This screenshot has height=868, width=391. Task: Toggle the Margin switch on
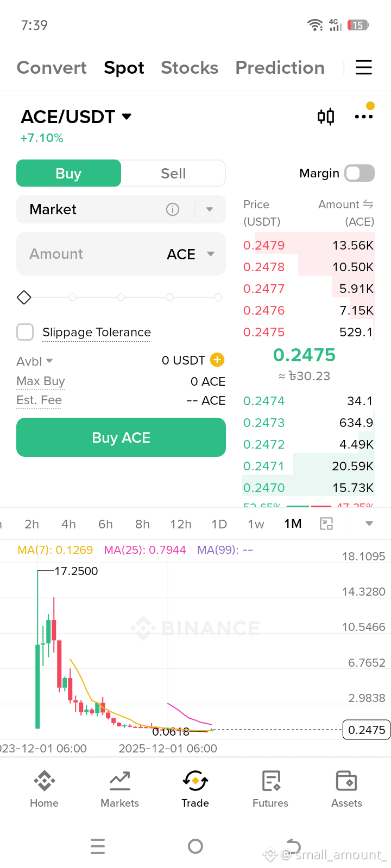pos(360,173)
